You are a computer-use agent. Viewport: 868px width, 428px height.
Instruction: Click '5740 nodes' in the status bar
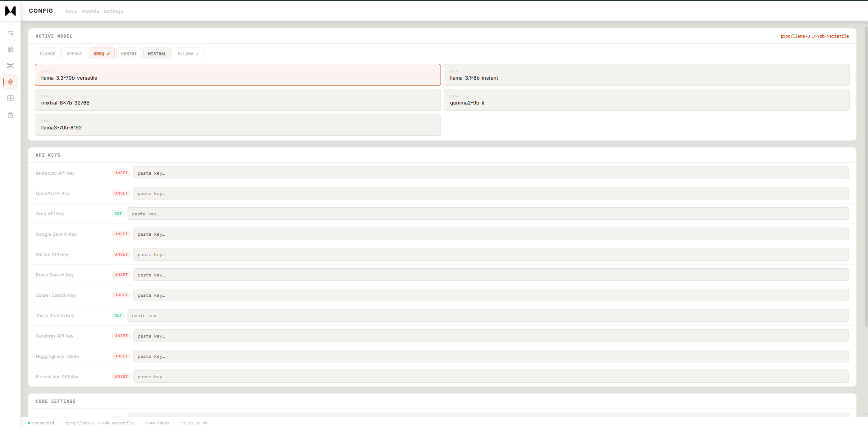coord(157,423)
